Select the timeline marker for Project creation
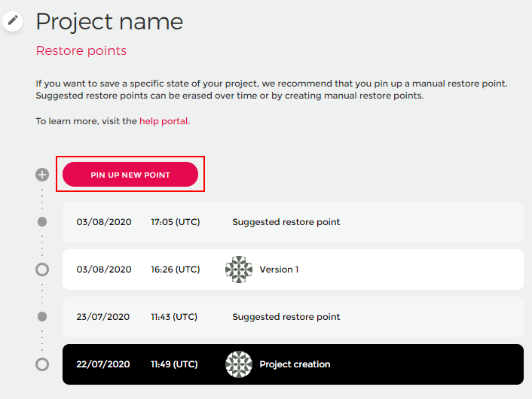Image resolution: width=532 pixels, height=399 pixels. tap(42, 364)
